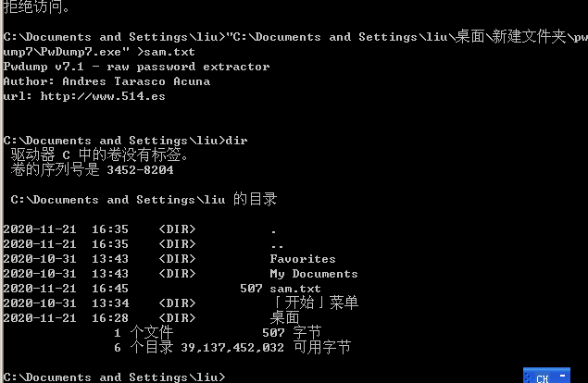588x383 pixels.
Task: Click the double-dot parent directory entry
Action: tap(277, 244)
